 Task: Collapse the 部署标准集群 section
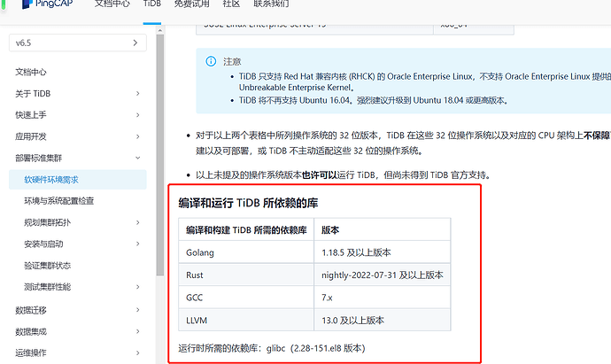137,158
